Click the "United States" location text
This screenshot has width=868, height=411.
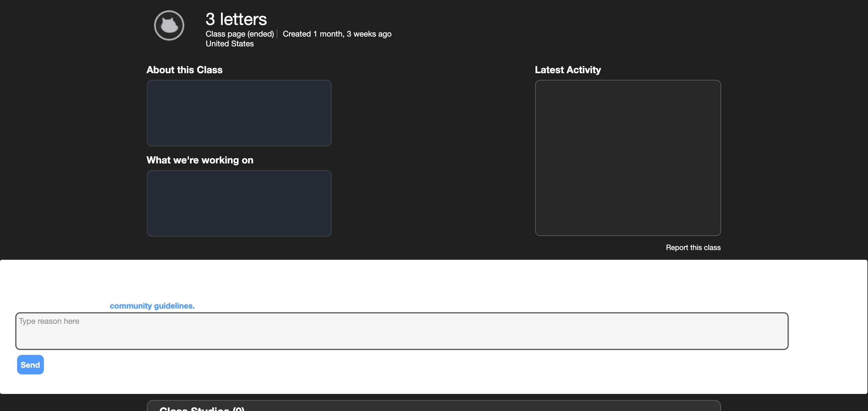click(230, 44)
